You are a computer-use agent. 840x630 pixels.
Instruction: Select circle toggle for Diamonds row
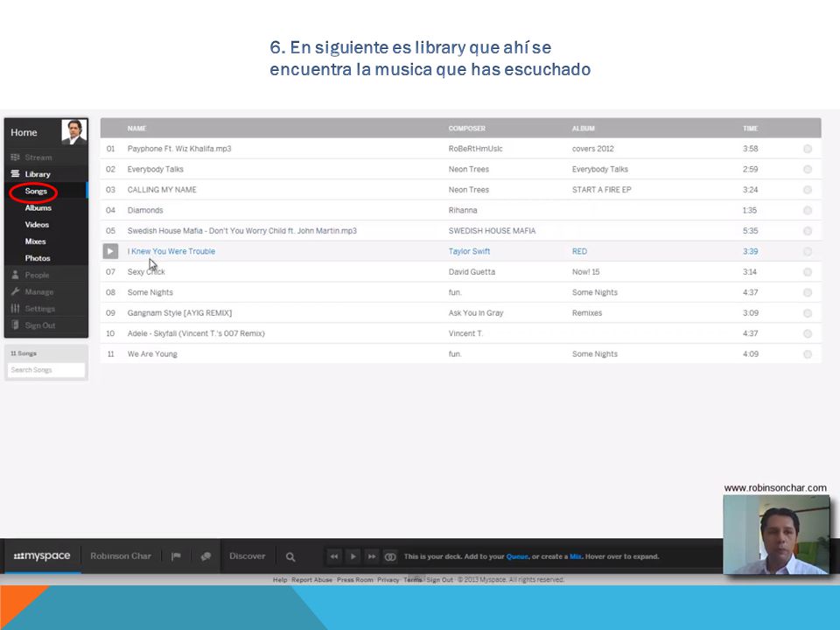(808, 211)
